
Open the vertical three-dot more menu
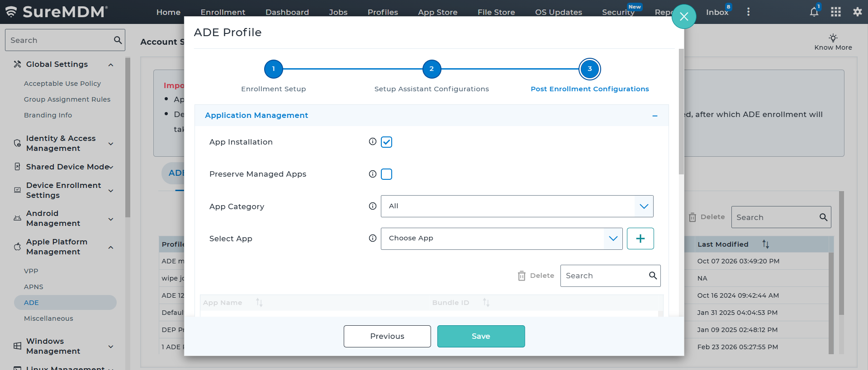748,12
